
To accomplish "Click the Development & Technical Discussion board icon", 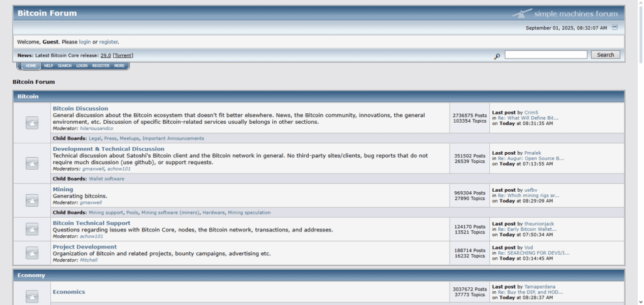I will point(32,164).
